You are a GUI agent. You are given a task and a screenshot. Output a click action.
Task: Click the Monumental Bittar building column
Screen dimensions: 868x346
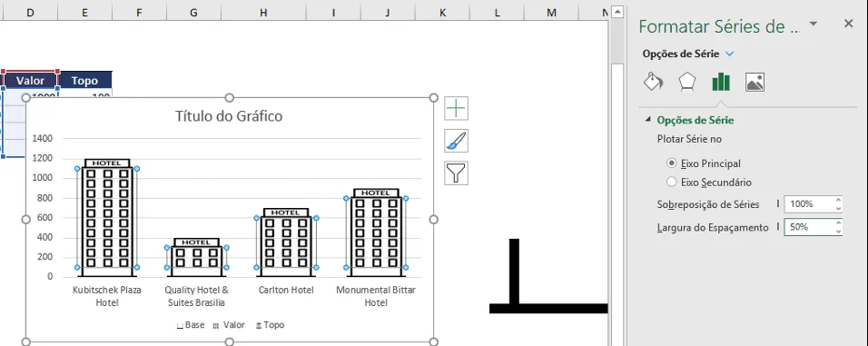(x=376, y=232)
